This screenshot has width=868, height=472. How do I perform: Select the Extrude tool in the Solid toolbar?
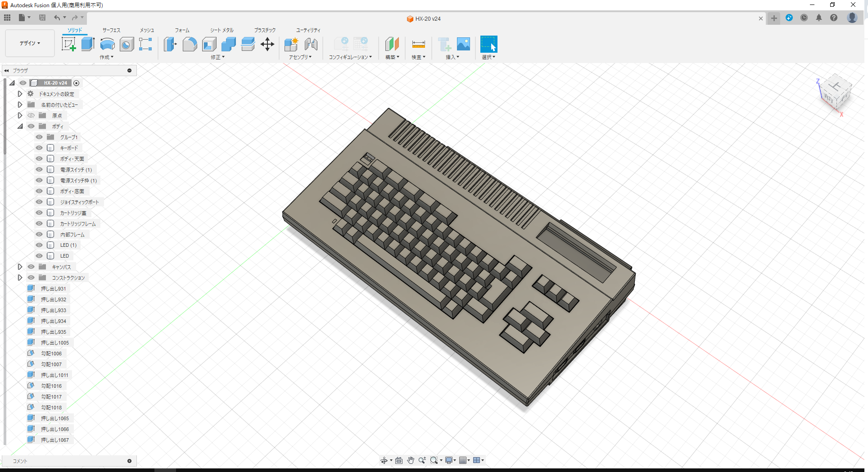click(x=87, y=44)
